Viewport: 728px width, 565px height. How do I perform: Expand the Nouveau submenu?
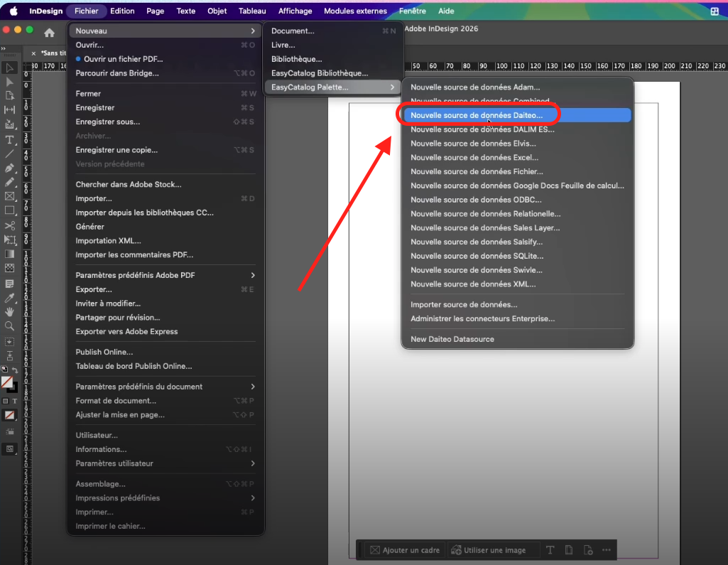pyautogui.click(x=165, y=31)
